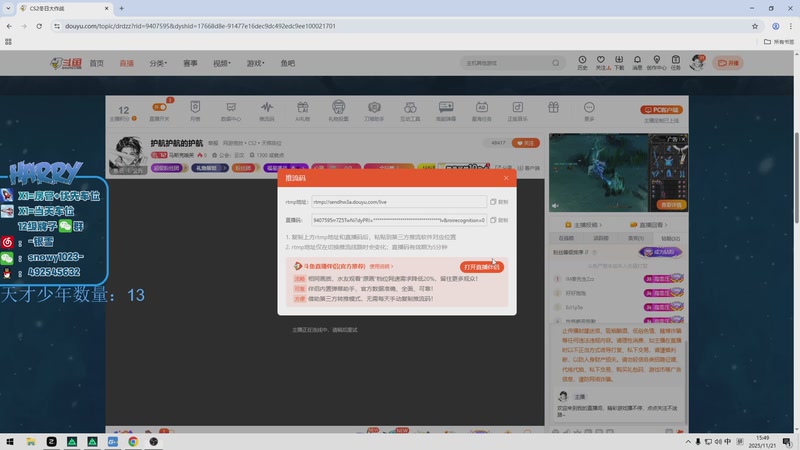800x450 pixels.
Task: Open 历史 watch history icon
Action: point(582,63)
